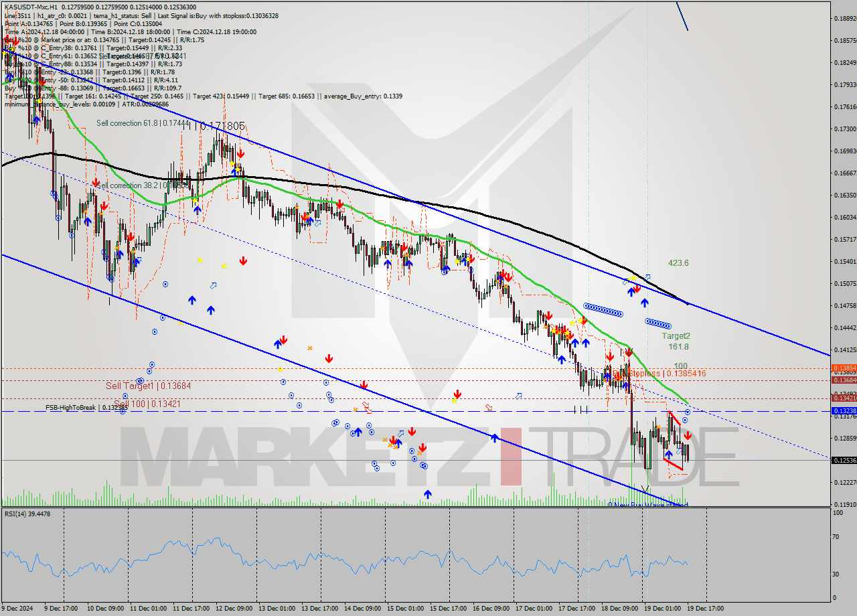Click the 17 Dec 17:00 time label
This screenshot has height=616, width=857.
576,609
